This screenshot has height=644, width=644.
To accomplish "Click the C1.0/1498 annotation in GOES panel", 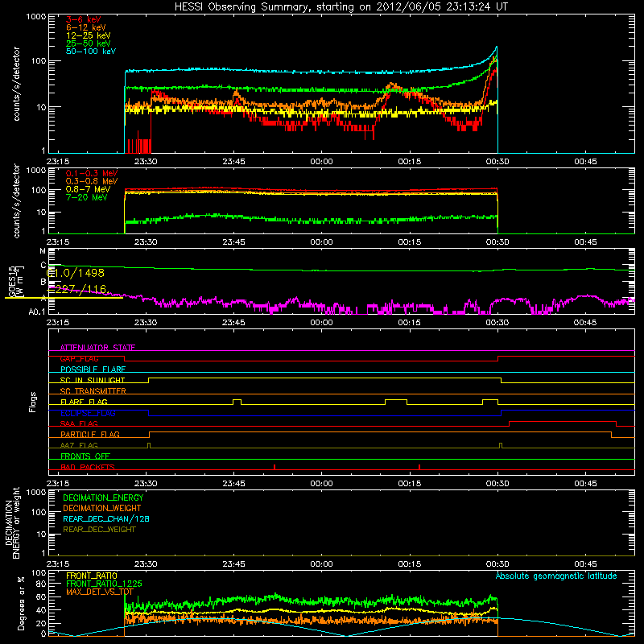I will tap(76, 273).
